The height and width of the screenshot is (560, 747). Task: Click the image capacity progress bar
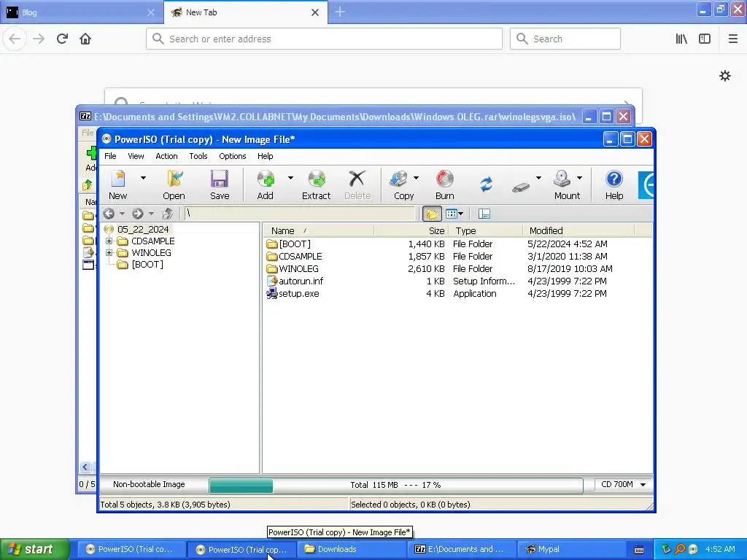coord(396,485)
